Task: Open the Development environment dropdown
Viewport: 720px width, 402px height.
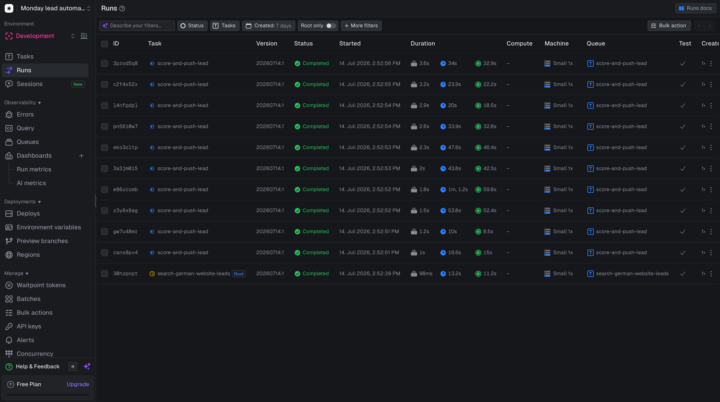Action: click(39, 36)
